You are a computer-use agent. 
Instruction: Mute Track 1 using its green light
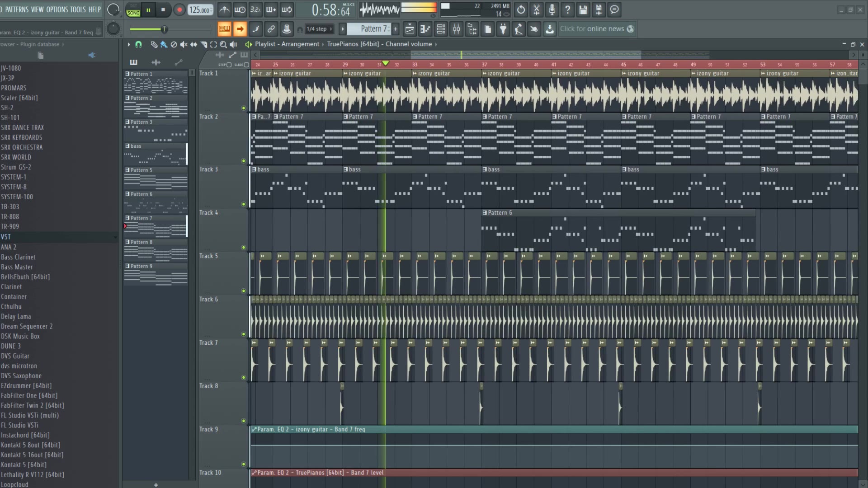(244, 108)
